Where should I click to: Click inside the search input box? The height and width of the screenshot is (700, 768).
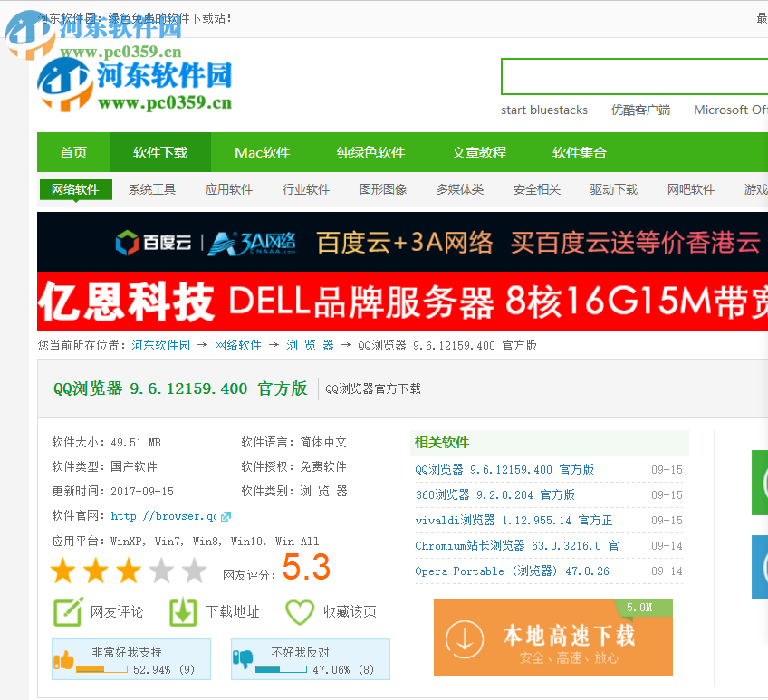tap(634, 76)
